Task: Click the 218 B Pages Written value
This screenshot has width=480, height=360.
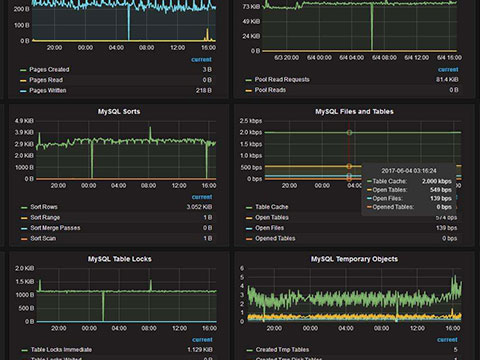Action: (x=204, y=90)
